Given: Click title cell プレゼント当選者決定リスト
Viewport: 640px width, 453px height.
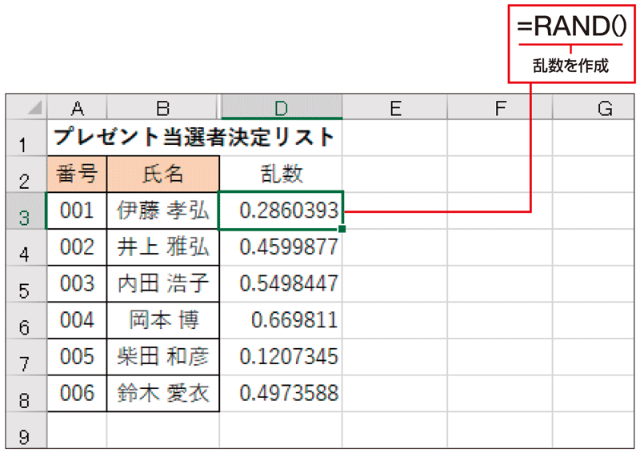Looking at the screenshot, I should pos(194,137).
